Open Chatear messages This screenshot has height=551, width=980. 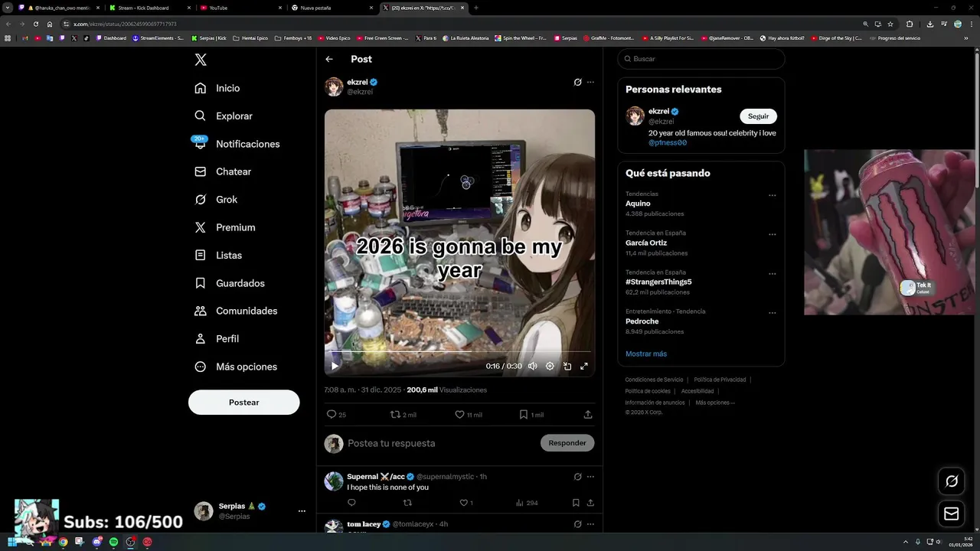coord(223,171)
